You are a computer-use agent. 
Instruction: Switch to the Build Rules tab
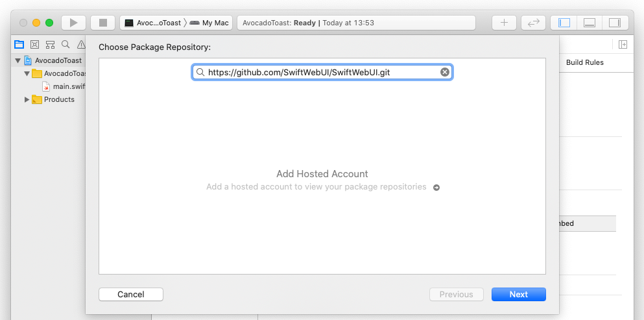(x=585, y=62)
